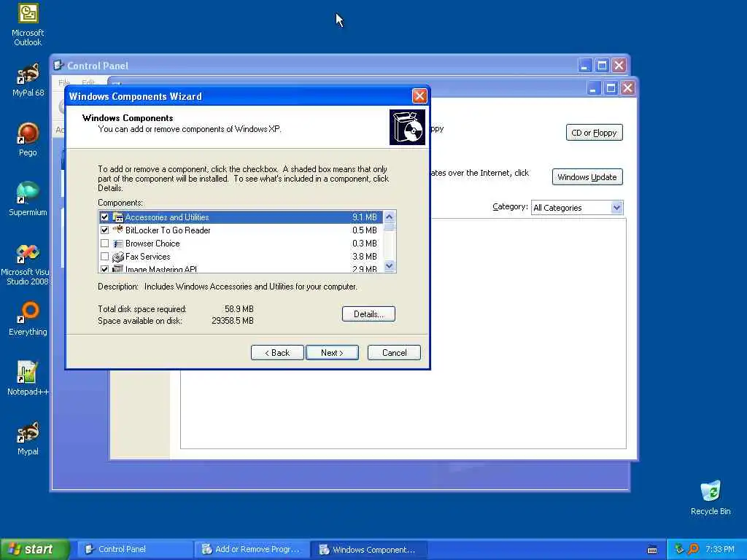
Task: Click Accessories and Utilities folder icon
Action: (x=117, y=217)
